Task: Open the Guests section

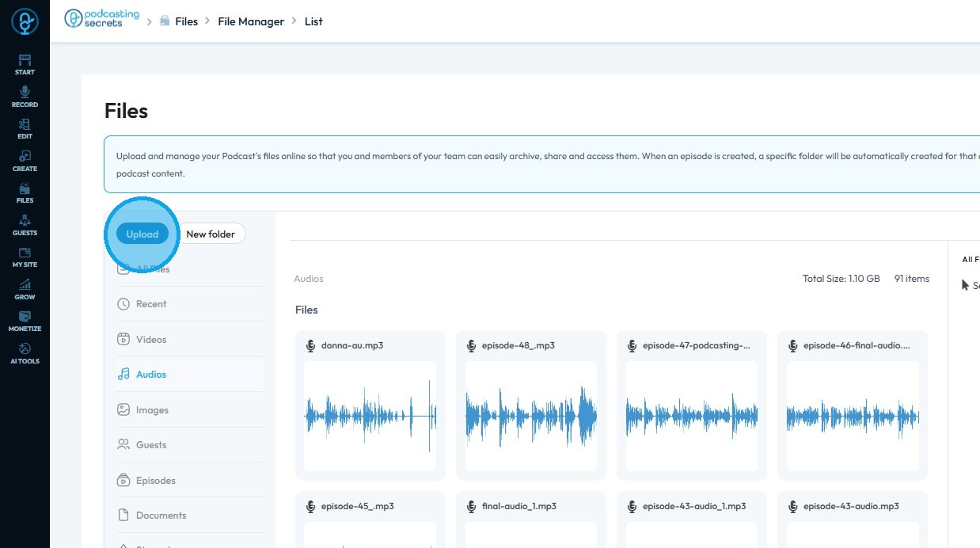Action: [x=25, y=226]
